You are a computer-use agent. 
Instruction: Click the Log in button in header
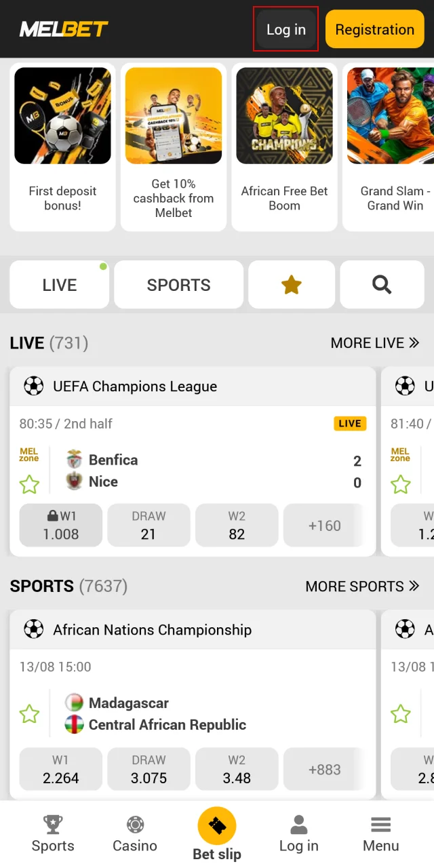(285, 29)
